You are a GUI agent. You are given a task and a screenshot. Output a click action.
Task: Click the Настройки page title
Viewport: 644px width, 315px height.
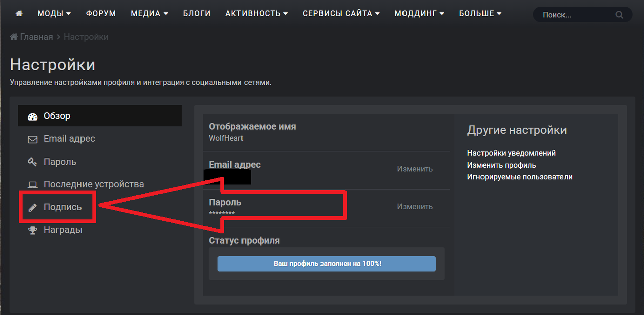pyautogui.click(x=52, y=65)
